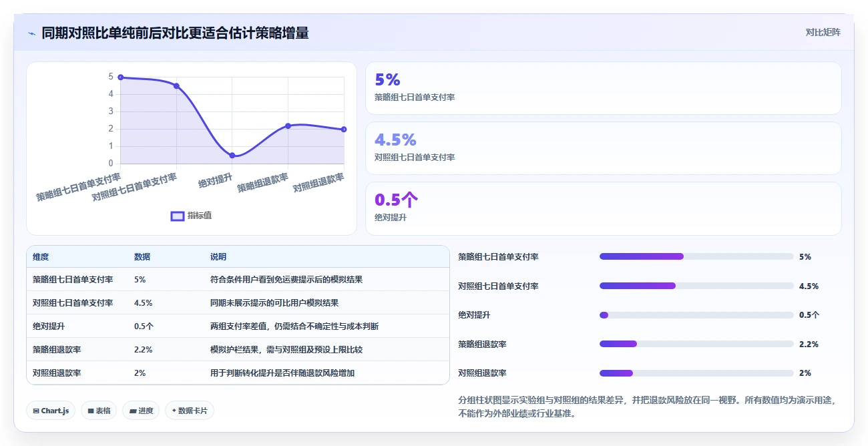Click the progress bar for 对照组七日首单支付率

pos(696,286)
